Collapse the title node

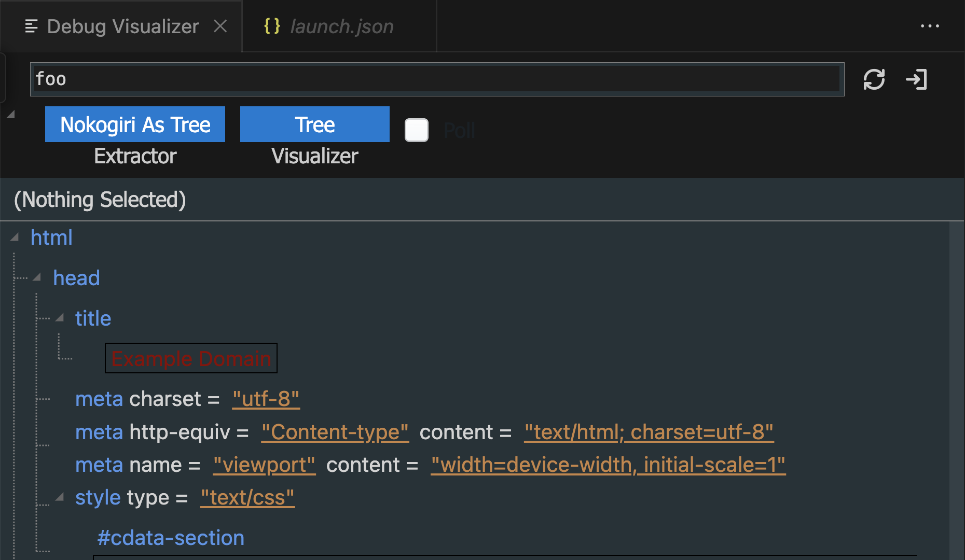tap(60, 318)
